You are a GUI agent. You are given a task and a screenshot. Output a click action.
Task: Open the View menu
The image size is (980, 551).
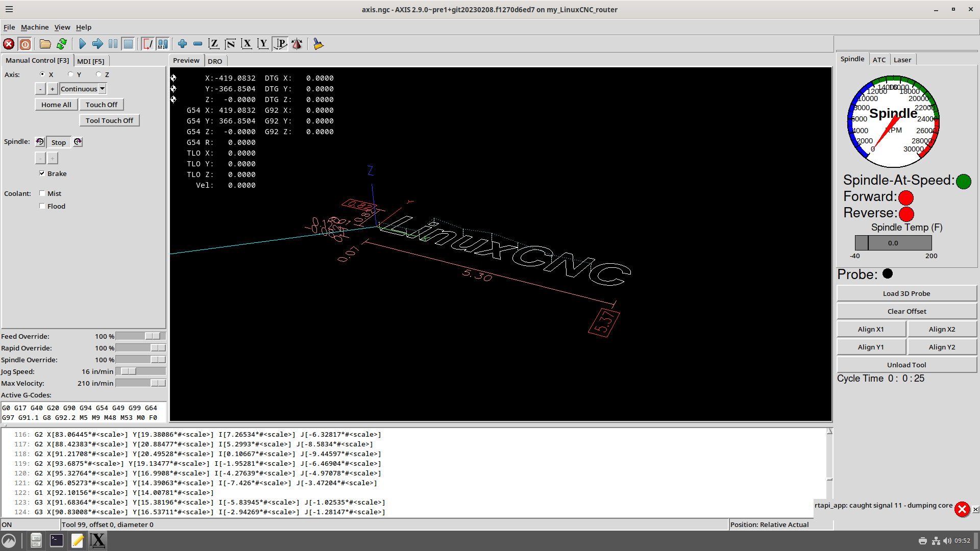point(62,27)
